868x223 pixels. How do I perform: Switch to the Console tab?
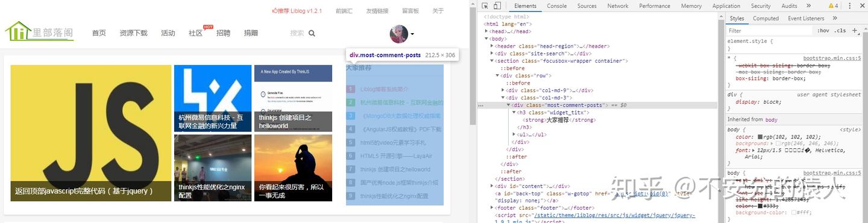click(556, 6)
